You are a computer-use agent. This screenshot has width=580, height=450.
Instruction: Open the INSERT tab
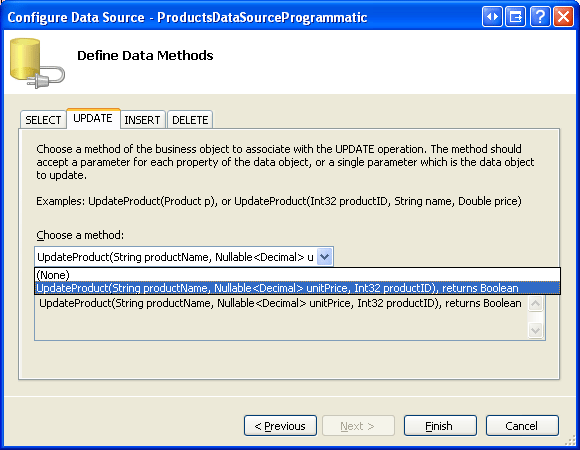142,120
